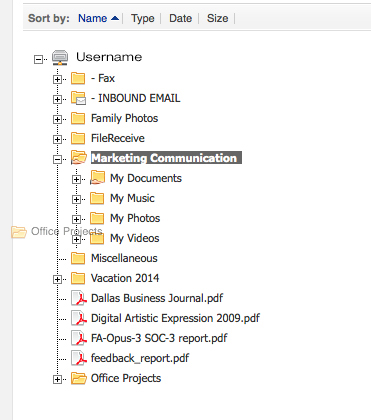Collapse the Marketing Communication folder
The width and height of the screenshot is (371, 420).
pyautogui.click(x=57, y=159)
